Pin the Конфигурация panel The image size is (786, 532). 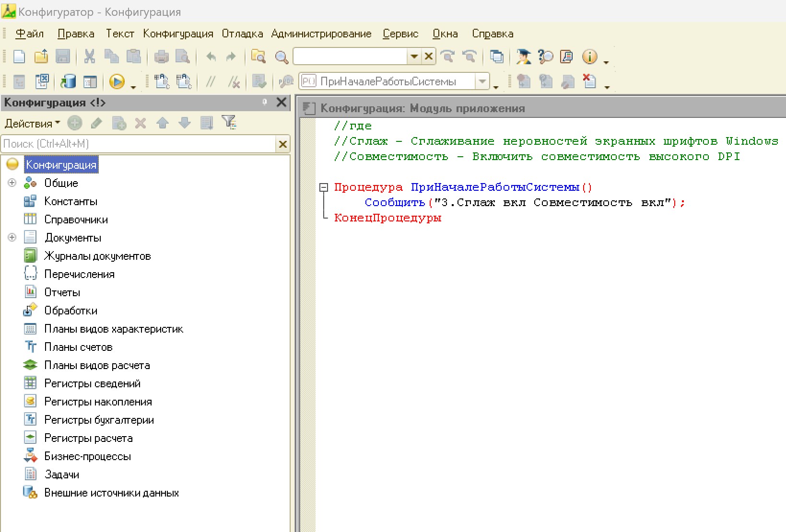264,102
